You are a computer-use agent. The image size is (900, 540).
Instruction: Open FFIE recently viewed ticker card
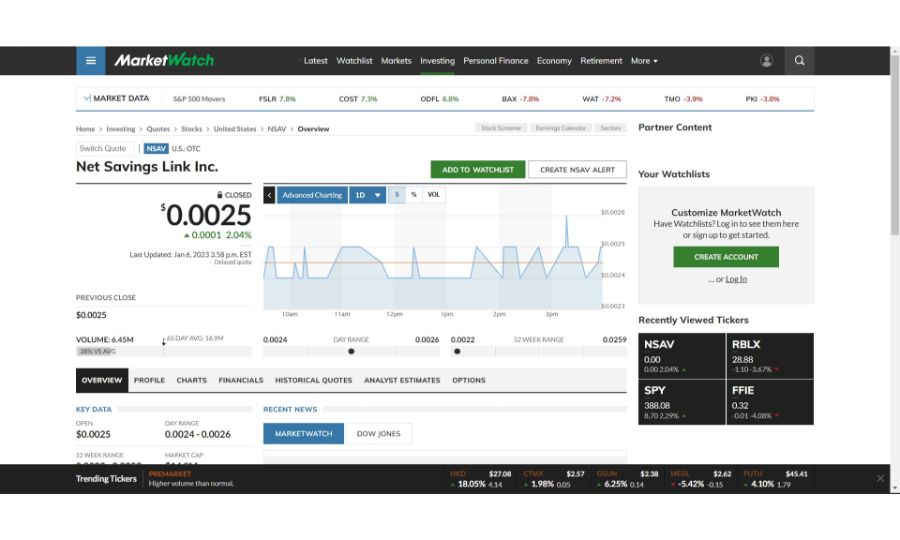[x=770, y=402]
